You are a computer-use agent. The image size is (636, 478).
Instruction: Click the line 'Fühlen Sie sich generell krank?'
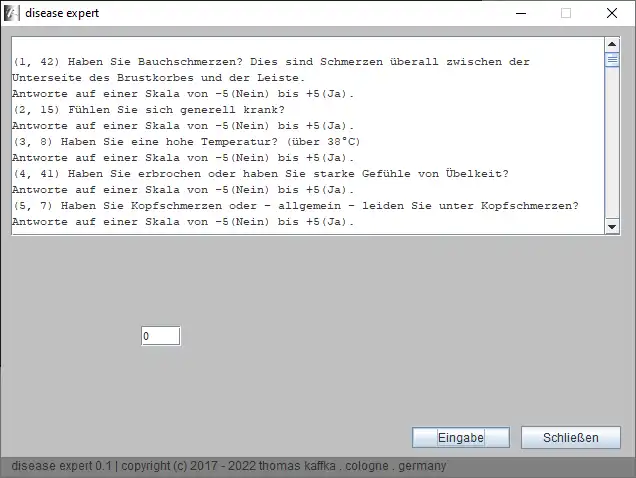[x=148, y=110]
